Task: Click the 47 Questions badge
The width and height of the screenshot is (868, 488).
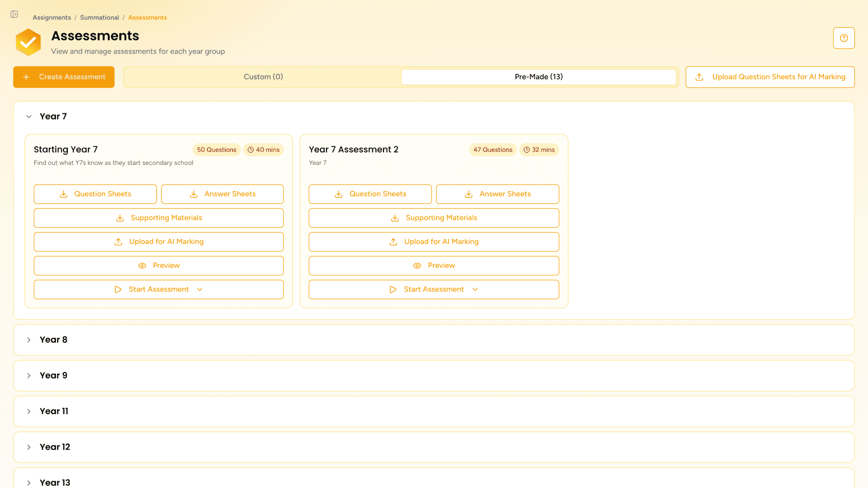Action: pyautogui.click(x=493, y=150)
